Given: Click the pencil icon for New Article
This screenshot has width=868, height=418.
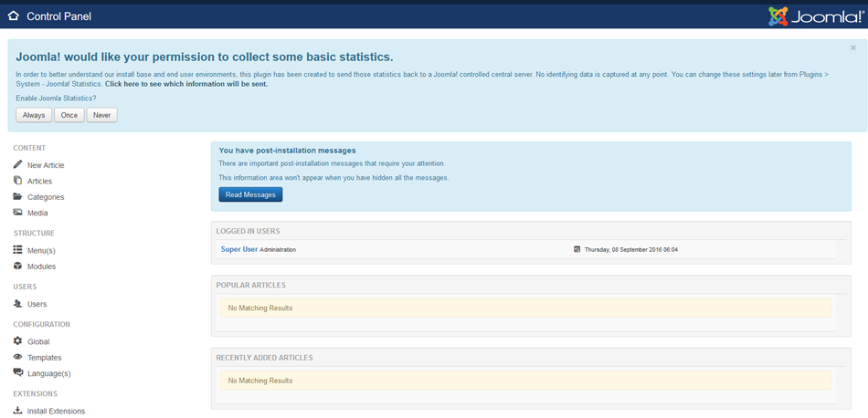Looking at the screenshot, I should [17, 165].
